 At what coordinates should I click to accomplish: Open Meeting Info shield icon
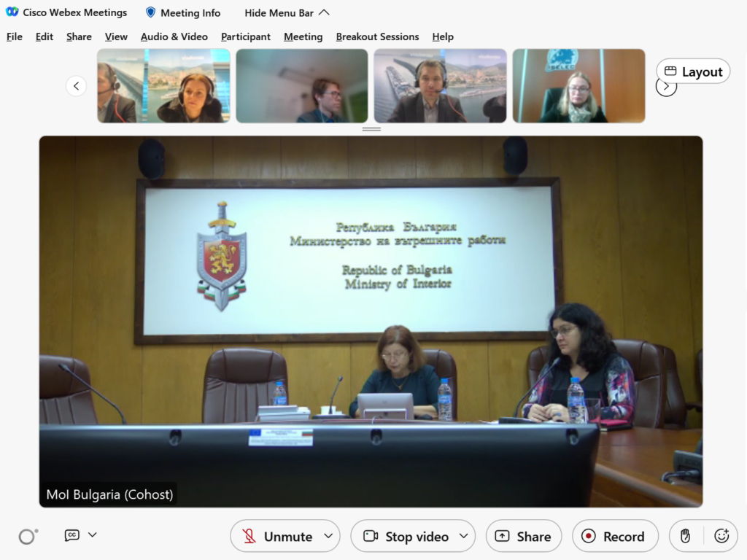tap(151, 12)
